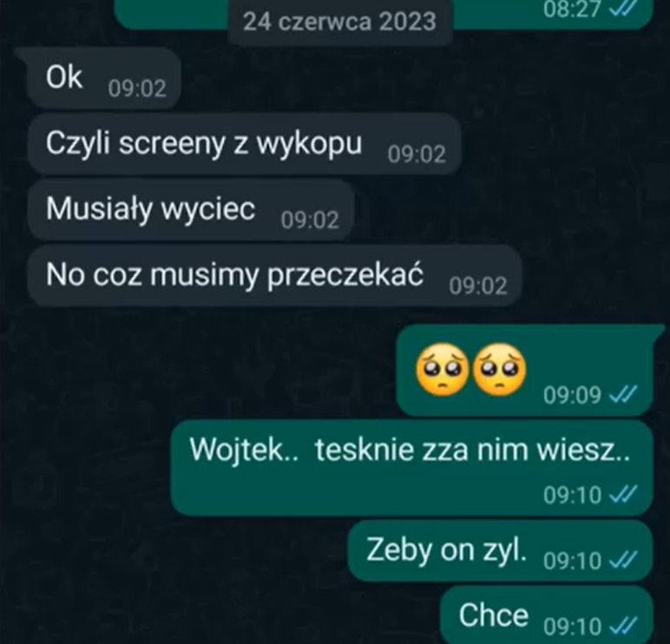Tap the 09:02 timestamp beside "Ok"

pos(137,89)
